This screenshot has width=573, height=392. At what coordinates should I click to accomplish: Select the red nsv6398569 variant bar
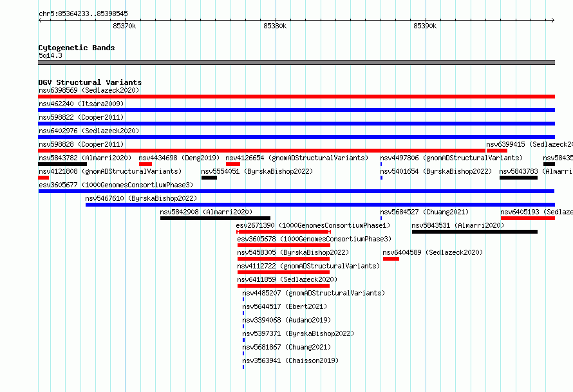pyautogui.click(x=296, y=97)
